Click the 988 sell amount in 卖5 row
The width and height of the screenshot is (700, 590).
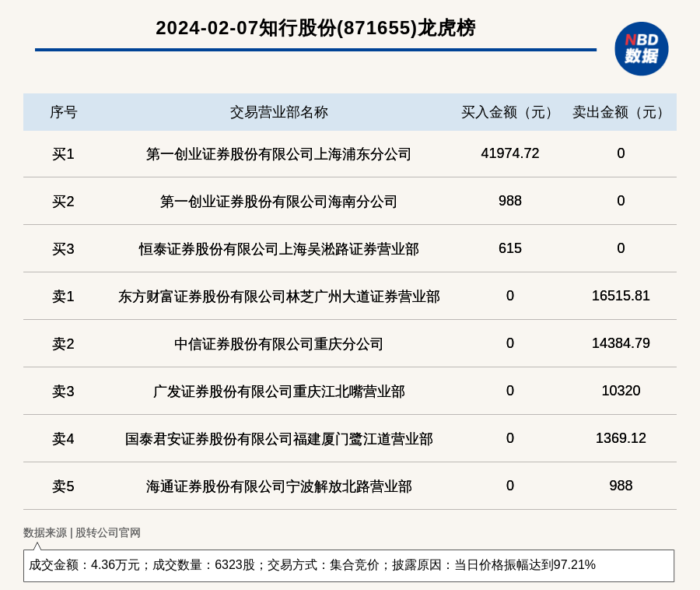point(621,486)
